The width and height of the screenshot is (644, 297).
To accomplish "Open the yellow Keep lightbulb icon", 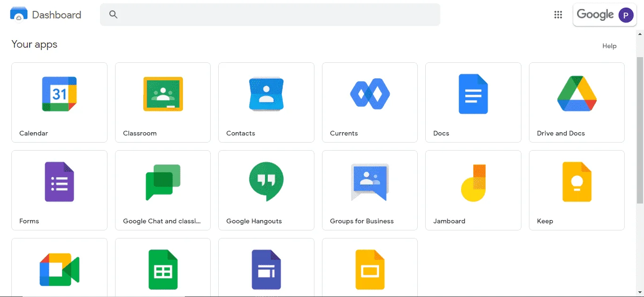I will click(577, 182).
